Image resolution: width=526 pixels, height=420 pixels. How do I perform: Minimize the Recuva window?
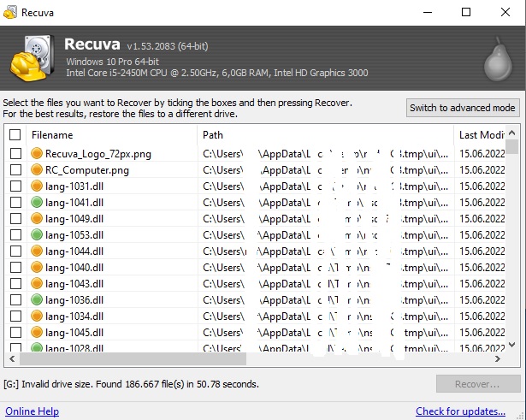[428, 13]
